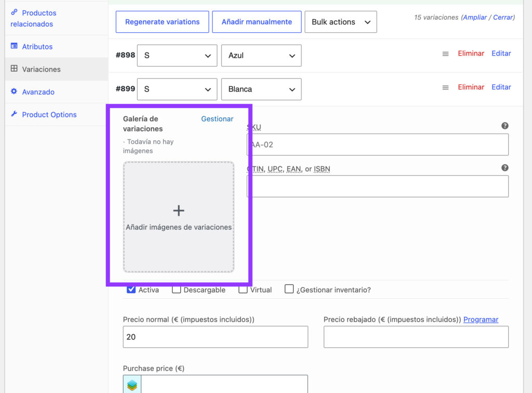532x393 pixels.
Task: Focus the SKU input field
Action: [378, 145]
